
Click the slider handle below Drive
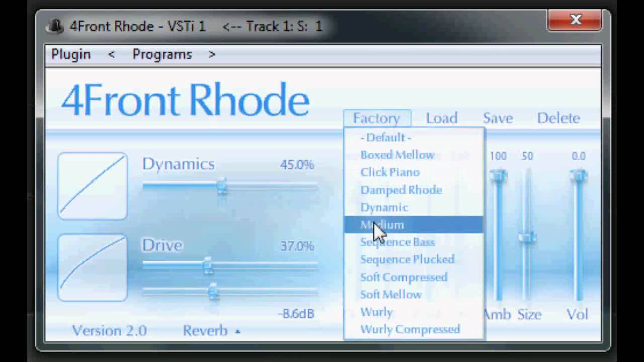[x=213, y=291]
